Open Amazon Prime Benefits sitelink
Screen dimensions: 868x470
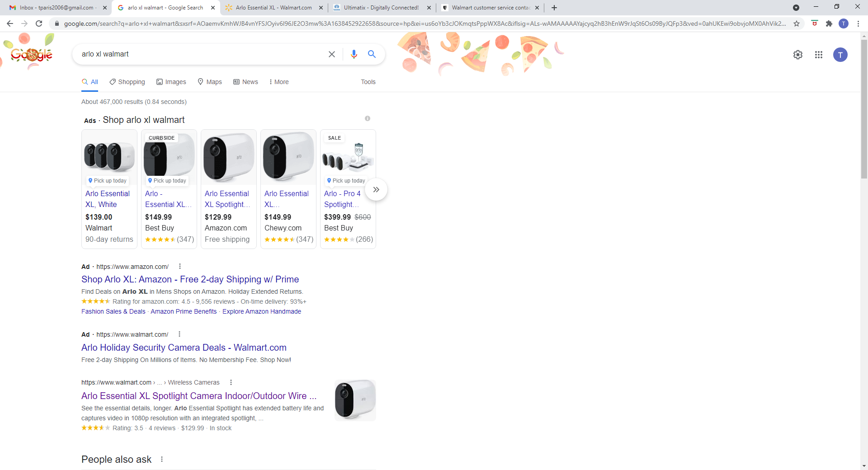click(x=184, y=311)
